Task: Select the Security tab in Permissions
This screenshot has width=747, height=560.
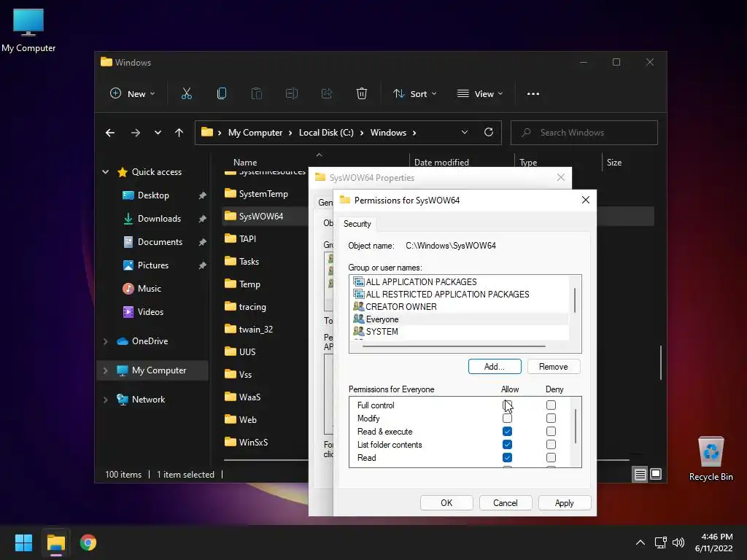Action: point(357,224)
